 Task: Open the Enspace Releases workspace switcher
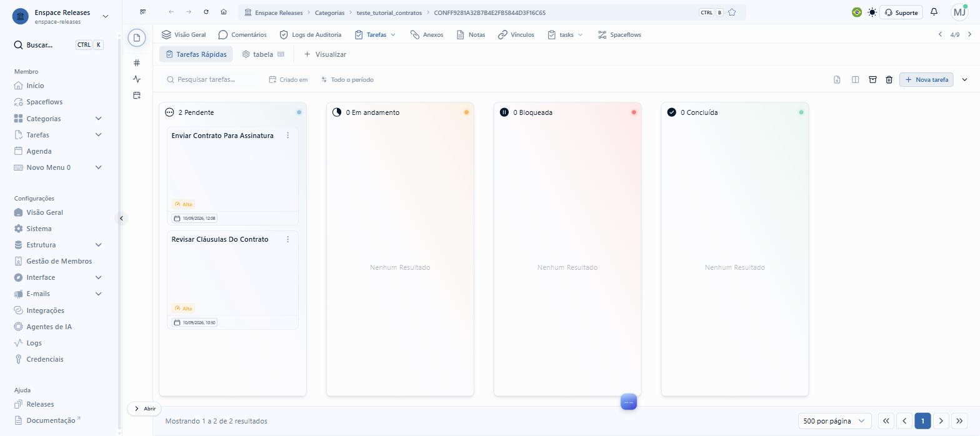pyautogui.click(x=60, y=16)
